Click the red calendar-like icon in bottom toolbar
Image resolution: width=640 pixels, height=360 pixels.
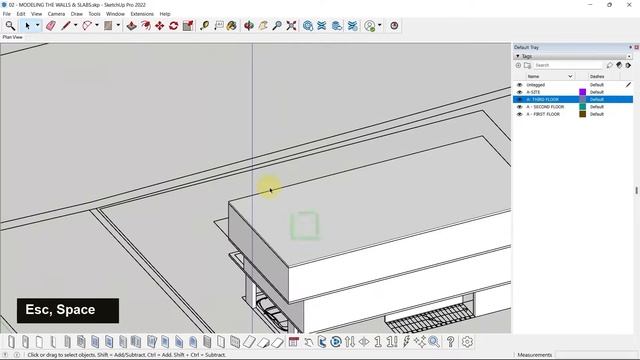pyautogui.click(x=293, y=342)
